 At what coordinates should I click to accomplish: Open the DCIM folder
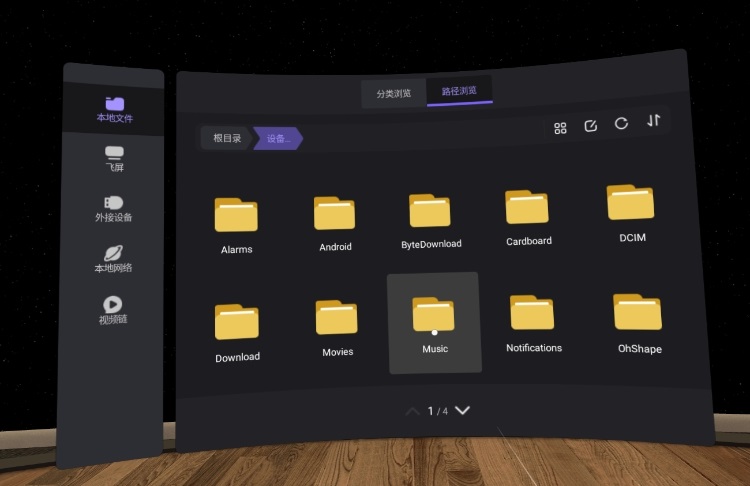[x=630, y=211]
